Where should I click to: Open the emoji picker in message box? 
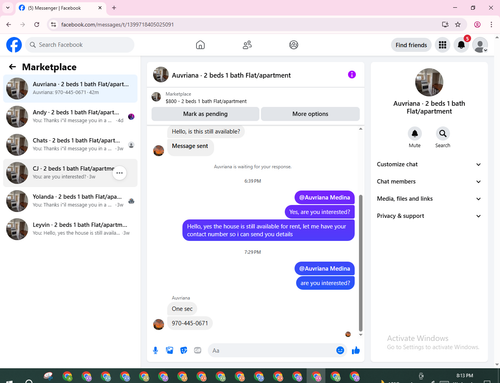(x=340, y=350)
